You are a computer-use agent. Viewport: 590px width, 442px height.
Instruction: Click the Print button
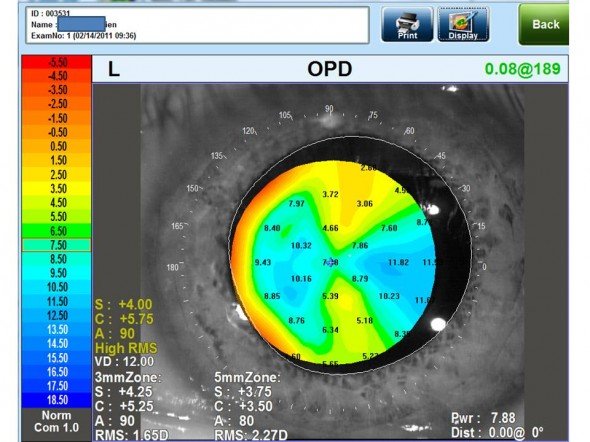click(407, 24)
